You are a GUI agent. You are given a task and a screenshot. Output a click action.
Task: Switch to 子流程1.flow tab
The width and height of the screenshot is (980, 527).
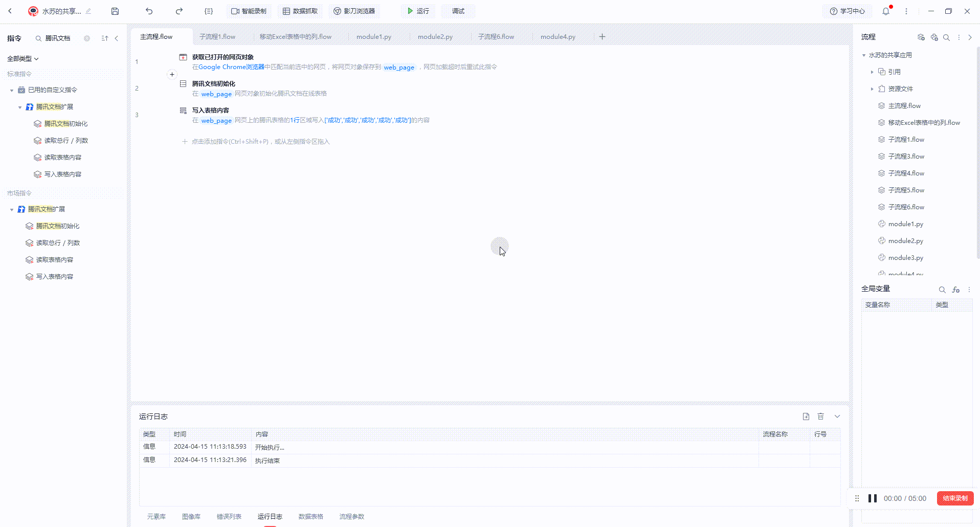coord(217,37)
